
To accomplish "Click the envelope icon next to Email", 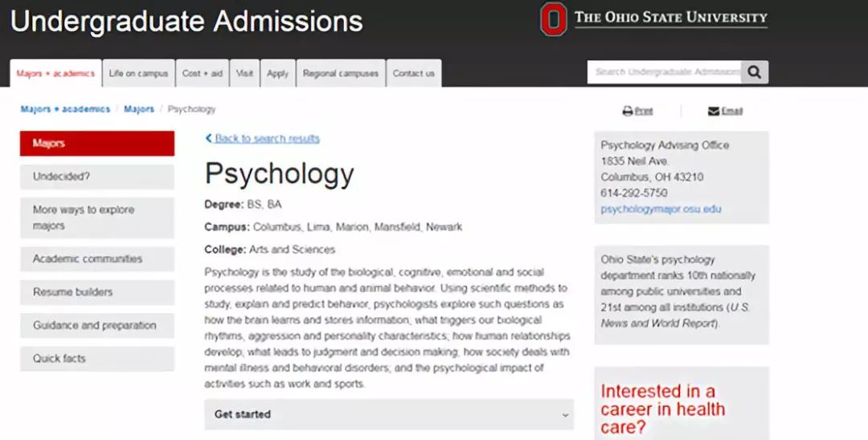I will tap(713, 111).
